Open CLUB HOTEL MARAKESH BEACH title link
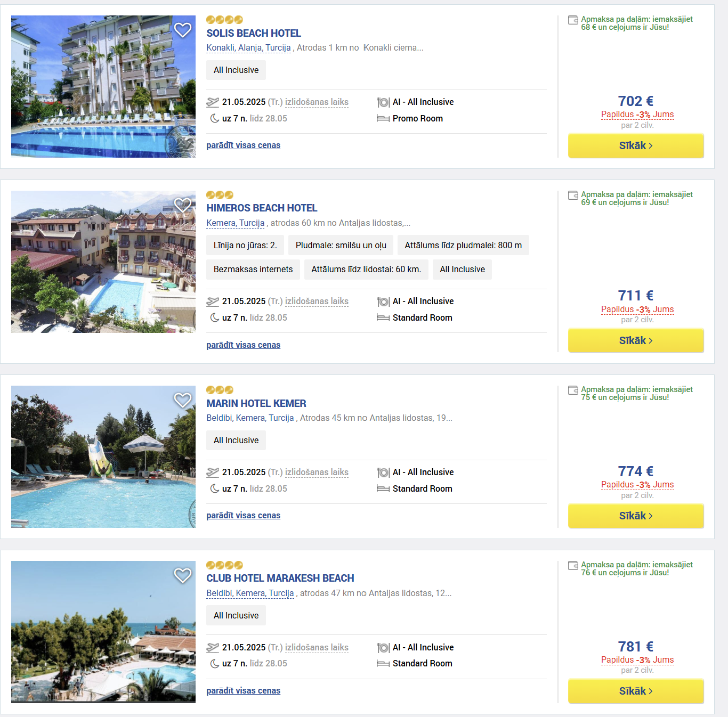This screenshot has width=728, height=717. pyautogui.click(x=280, y=578)
